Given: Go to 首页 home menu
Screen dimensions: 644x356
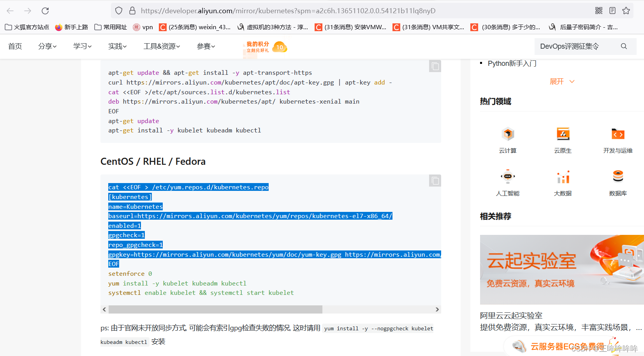Looking at the screenshot, I should click(x=15, y=46).
